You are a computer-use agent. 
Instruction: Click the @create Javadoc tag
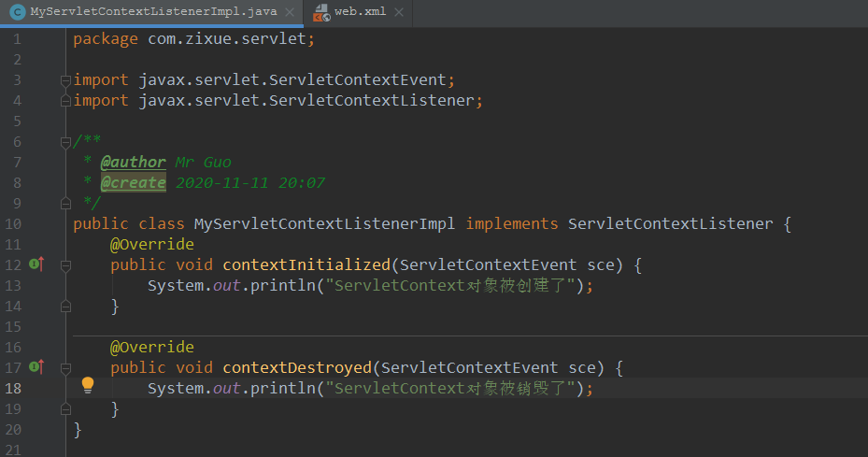point(134,183)
